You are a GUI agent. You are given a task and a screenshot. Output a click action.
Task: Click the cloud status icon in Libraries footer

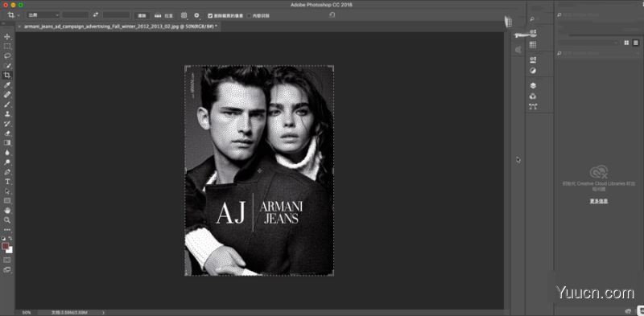point(628,311)
